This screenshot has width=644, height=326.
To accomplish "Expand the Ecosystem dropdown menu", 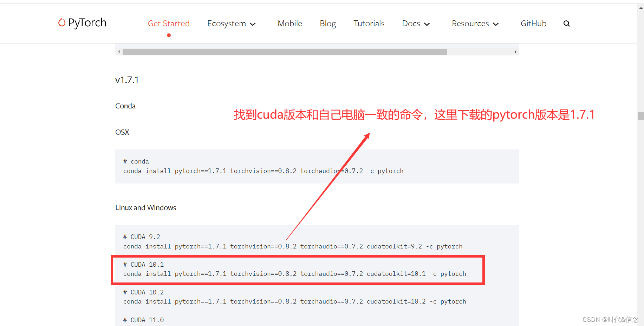I will [x=232, y=24].
